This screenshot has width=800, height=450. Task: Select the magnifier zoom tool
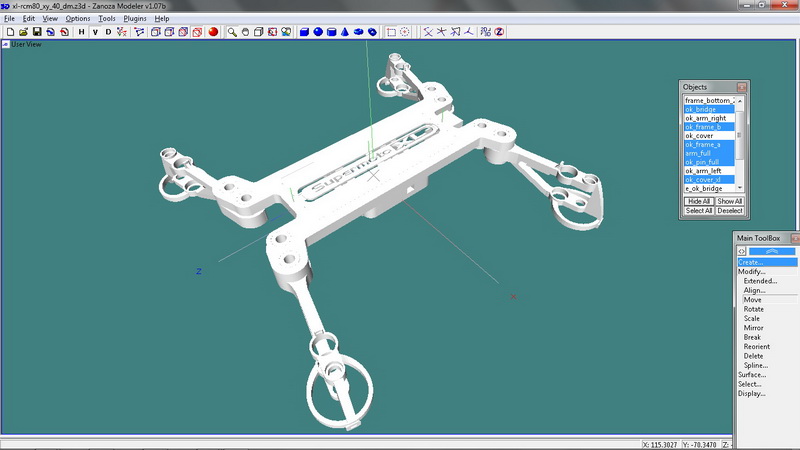(232, 32)
